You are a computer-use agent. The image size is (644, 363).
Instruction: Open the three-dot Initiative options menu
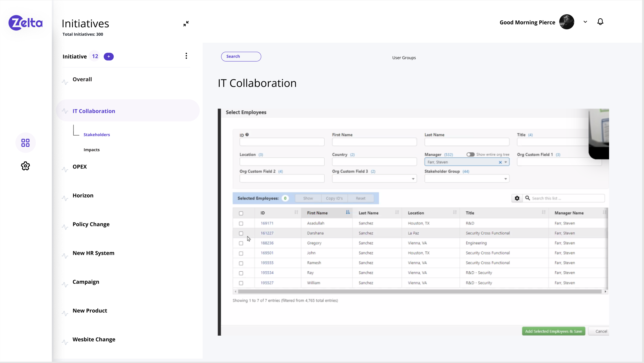pyautogui.click(x=186, y=56)
